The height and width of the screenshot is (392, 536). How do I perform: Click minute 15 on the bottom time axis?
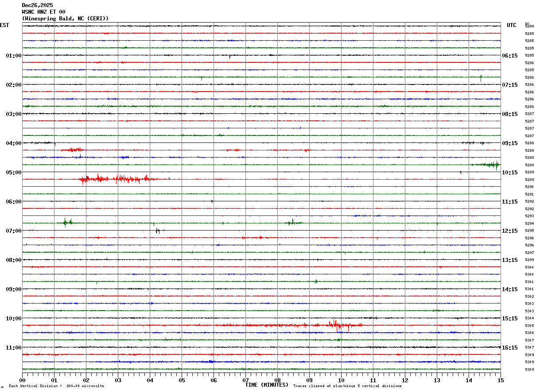click(500, 380)
